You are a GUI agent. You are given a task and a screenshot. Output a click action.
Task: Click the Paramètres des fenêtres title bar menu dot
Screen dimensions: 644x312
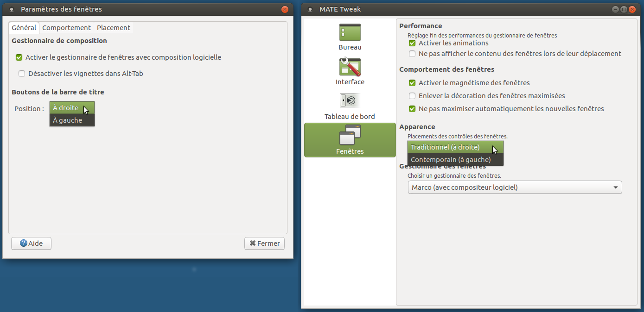tap(12, 9)
